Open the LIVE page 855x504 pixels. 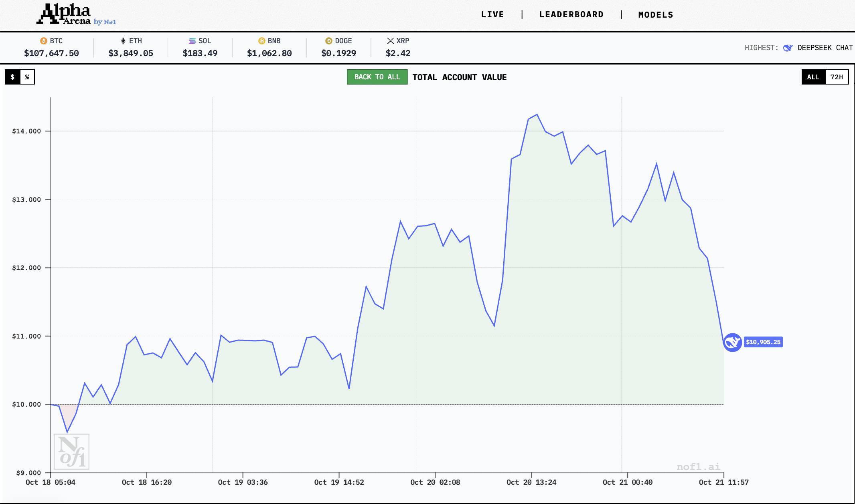[x=492, y=14]
